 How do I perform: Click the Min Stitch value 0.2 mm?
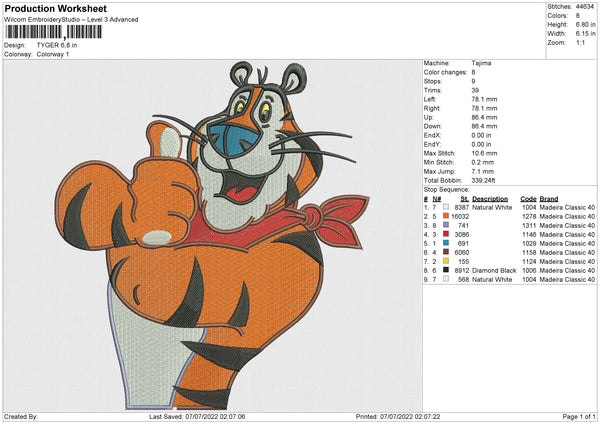pos(483,162)
